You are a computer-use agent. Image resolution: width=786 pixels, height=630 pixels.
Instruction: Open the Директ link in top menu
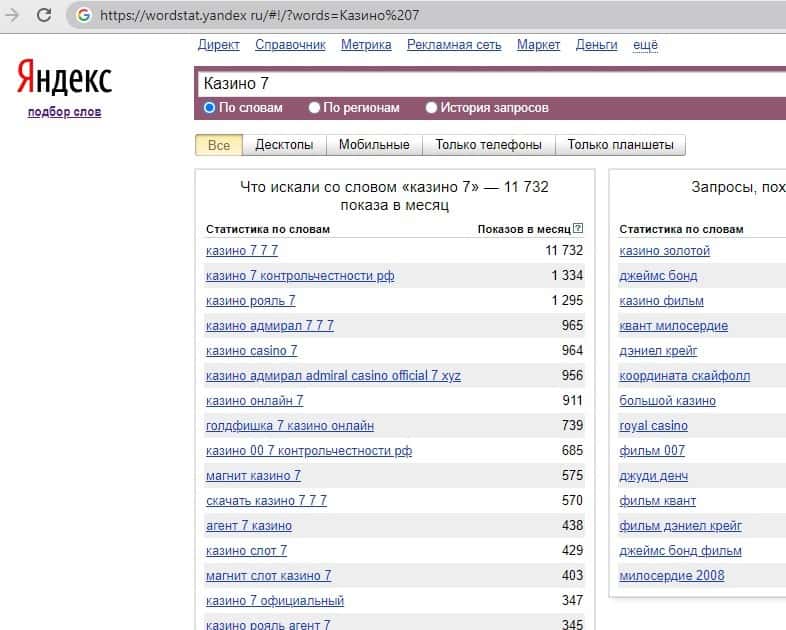[219, 45]
